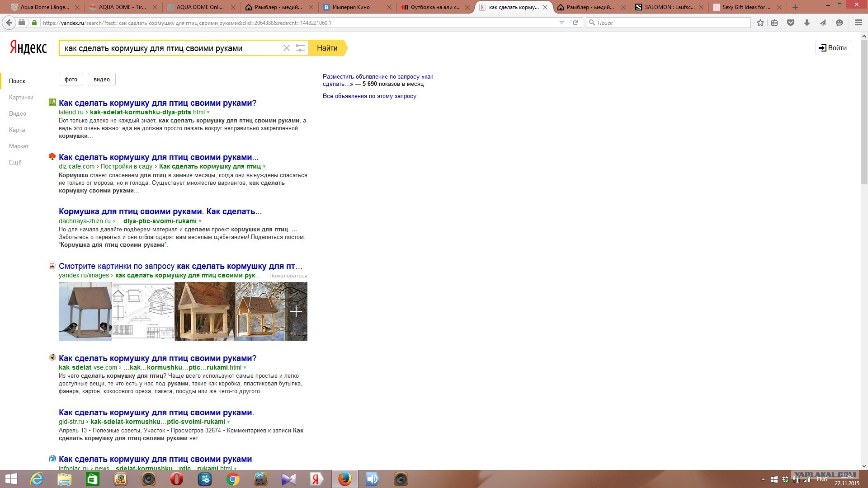Viewport: 868px width, 488px height.
Task: Open the Yandex app on the taskbar
Action: coord(317,479)
